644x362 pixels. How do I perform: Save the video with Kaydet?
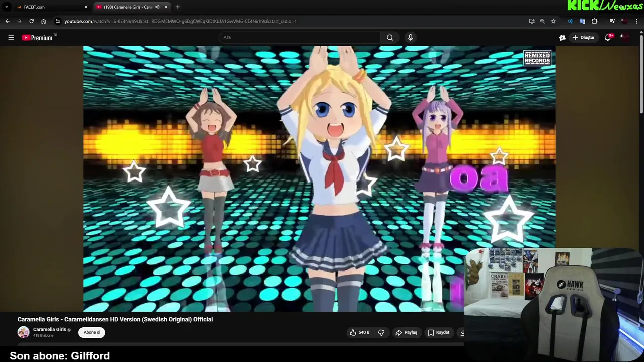tap(438, 332)
